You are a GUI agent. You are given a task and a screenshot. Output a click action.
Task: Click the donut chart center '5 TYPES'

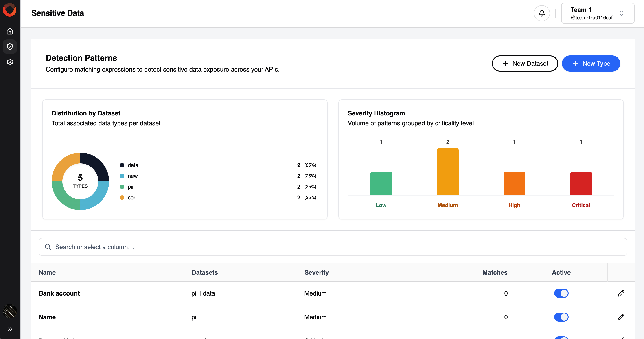point(80,181)
